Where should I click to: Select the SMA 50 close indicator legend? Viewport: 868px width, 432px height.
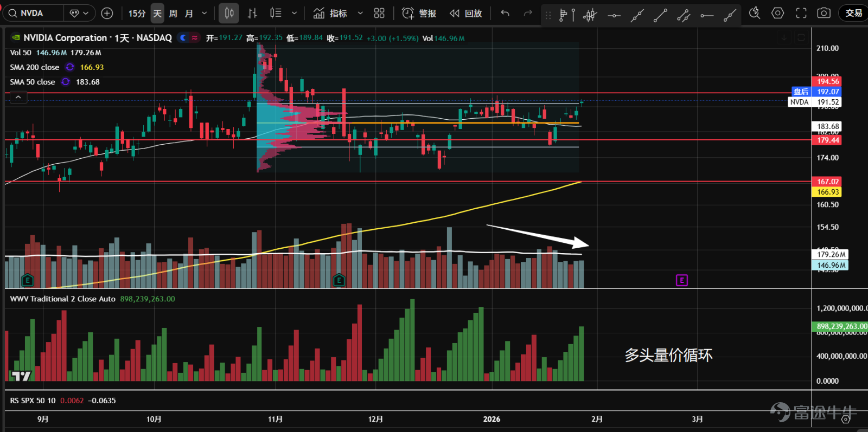tap(33, 82)
